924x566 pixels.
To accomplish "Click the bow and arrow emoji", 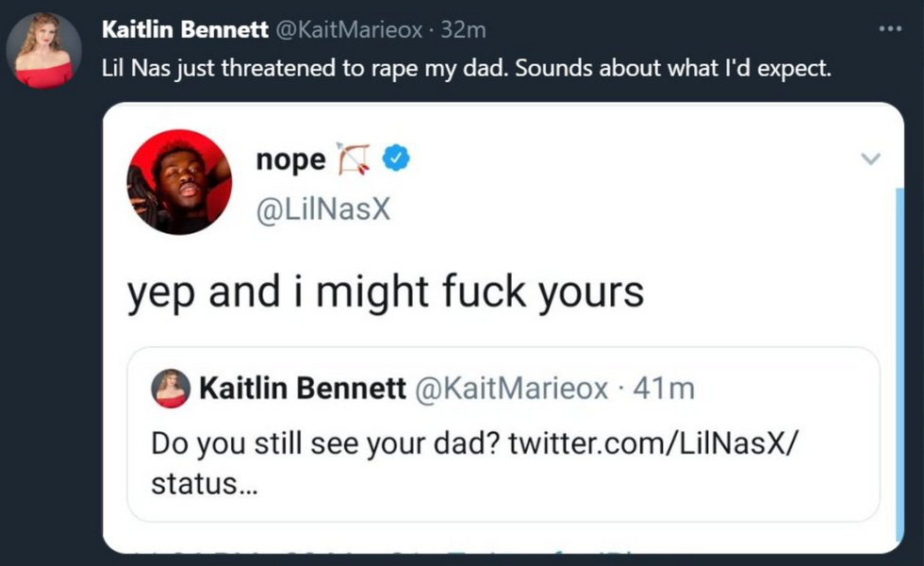I will coord(354,160).
